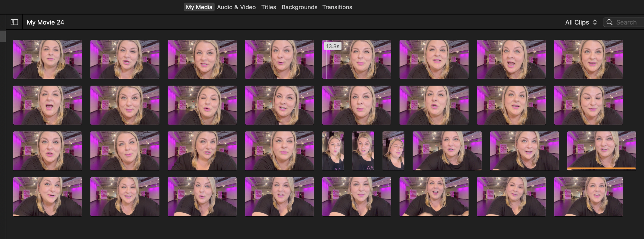This screenshot has width=644, height=239.
Task: Click the magnifying glass search icon
Action: click(x=609, y=22)
